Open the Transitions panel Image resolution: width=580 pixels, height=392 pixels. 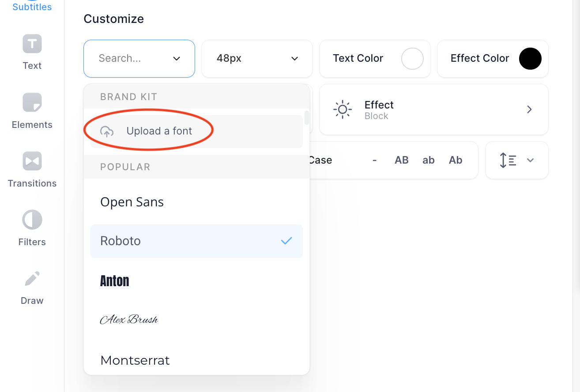[32, 168]
